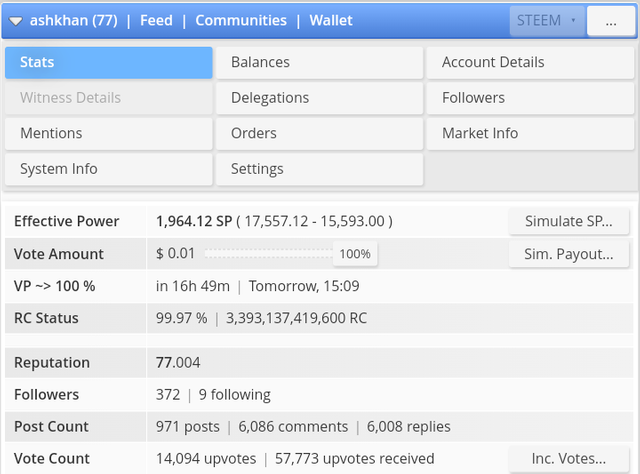Click the Inc. Votes button
This screenshot has width=640, height=474.
568,459
